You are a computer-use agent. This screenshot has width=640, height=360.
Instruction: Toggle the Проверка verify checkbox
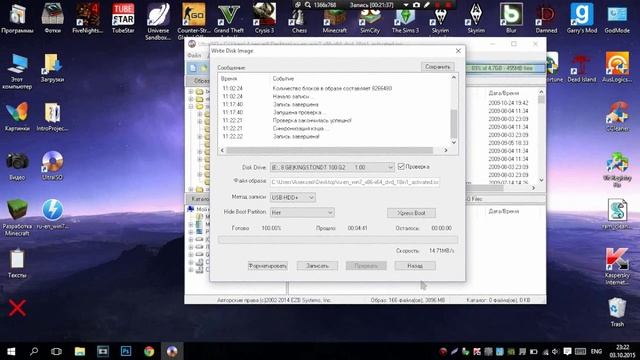coord(401,167)
